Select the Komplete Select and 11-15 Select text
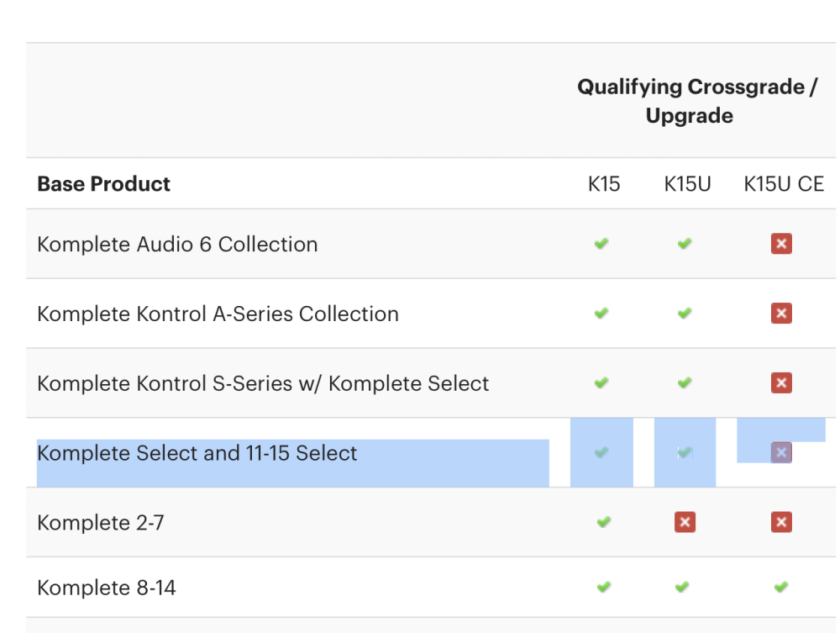The width and height of the screenshot is (840, 633). click(197, 454)
